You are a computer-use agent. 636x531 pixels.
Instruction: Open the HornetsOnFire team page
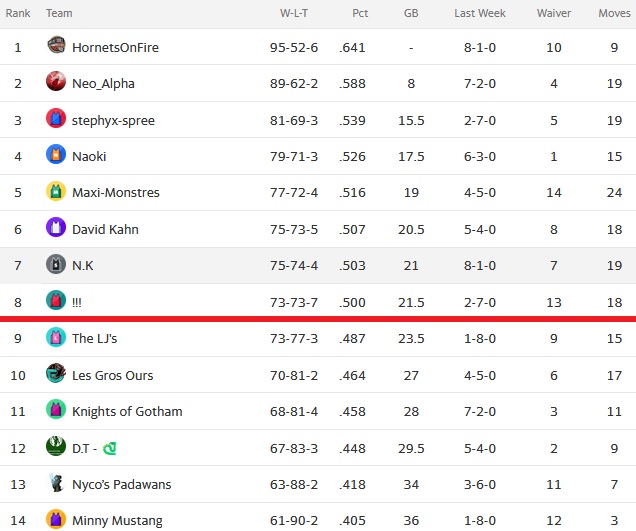[x=115, y=47]
